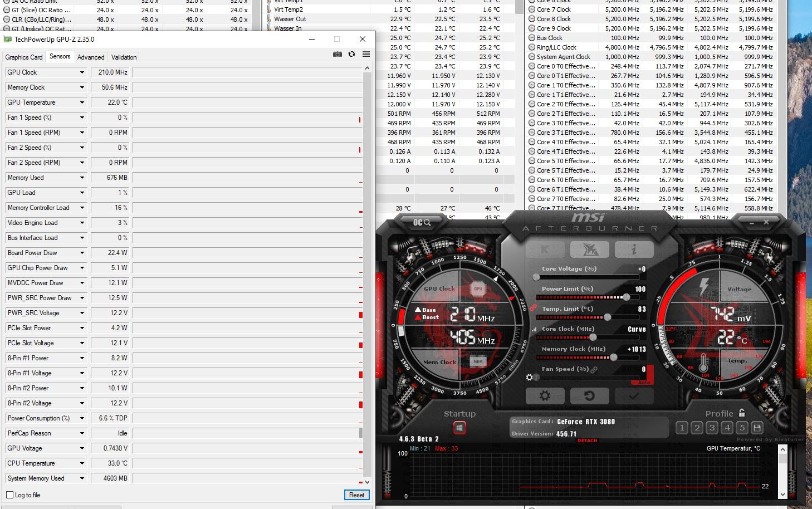Click the Core Clock slider handle
The image size is (812, 509).
tap(593, 337)
